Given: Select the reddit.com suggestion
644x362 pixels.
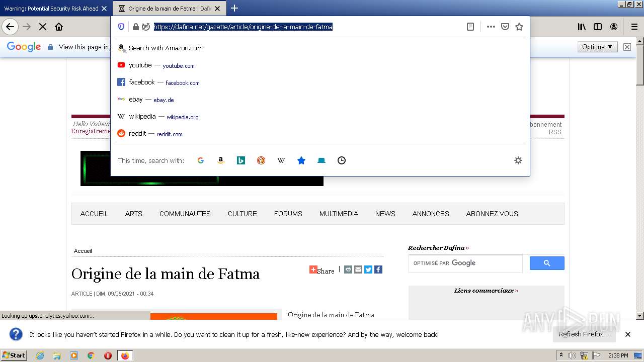Looking at the screenshot, I should [320, 134].
